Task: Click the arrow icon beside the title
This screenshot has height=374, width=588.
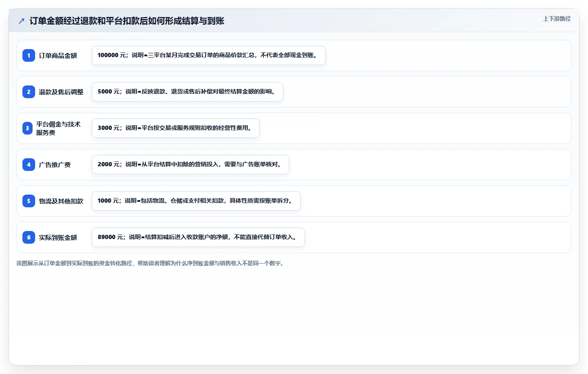Action: pyautogui.click(x=22, y=21)
